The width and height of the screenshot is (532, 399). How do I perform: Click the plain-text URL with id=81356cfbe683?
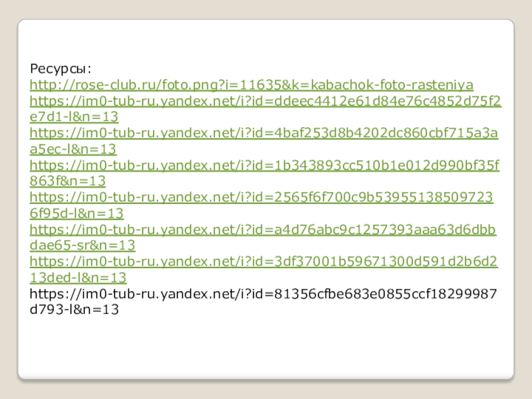[265, 293]
